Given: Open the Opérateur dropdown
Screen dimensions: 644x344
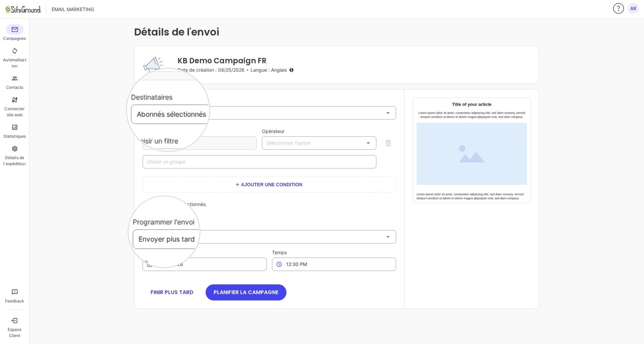Looking at the screenshot, I should pos(319,143).
